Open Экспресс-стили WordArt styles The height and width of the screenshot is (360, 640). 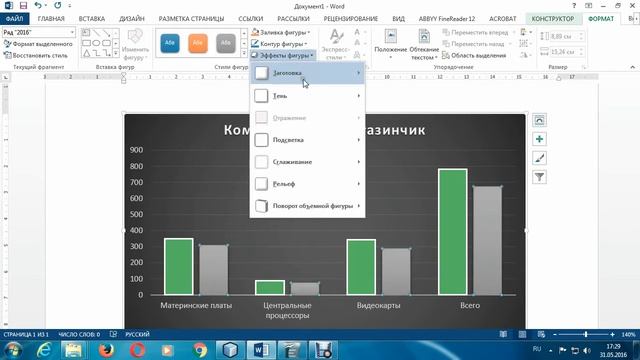click(x=336, y=45)
